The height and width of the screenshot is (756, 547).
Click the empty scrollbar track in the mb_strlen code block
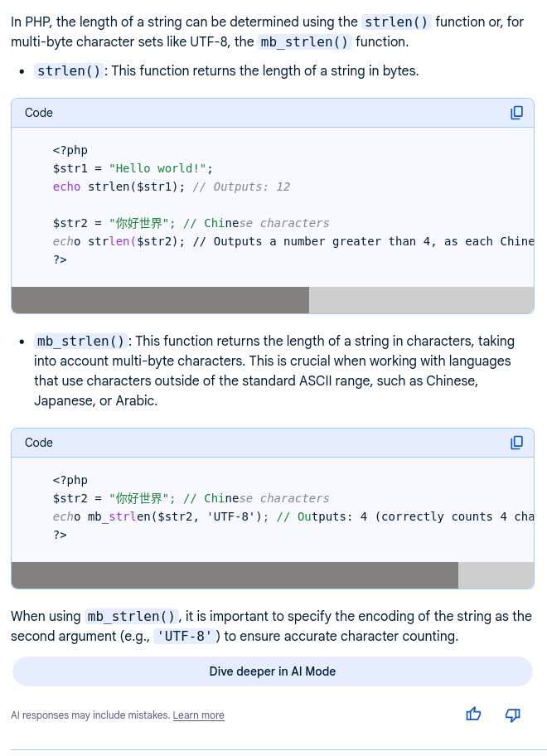[496, 575]
